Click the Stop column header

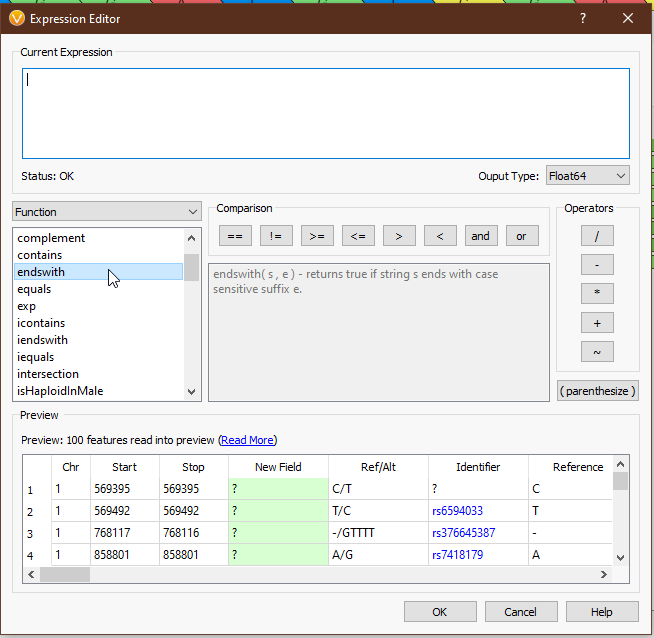tap(193, 467)
